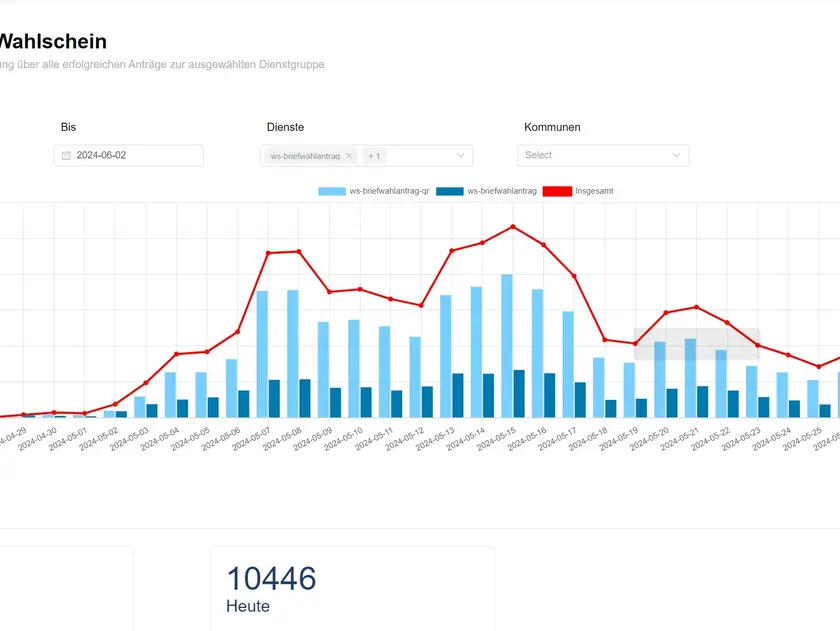Toggle the Insgesamt line in legend

pos(595,191)
